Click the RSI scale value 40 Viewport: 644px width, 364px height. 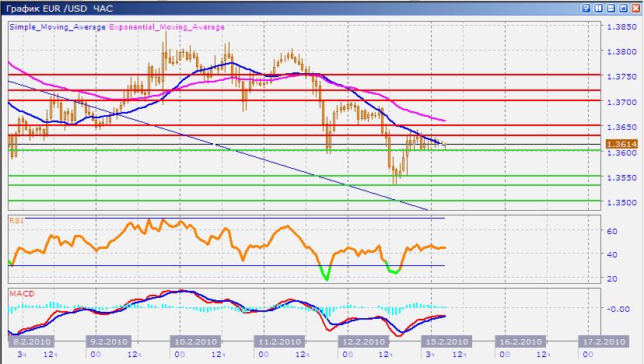[x=612, y=254]
